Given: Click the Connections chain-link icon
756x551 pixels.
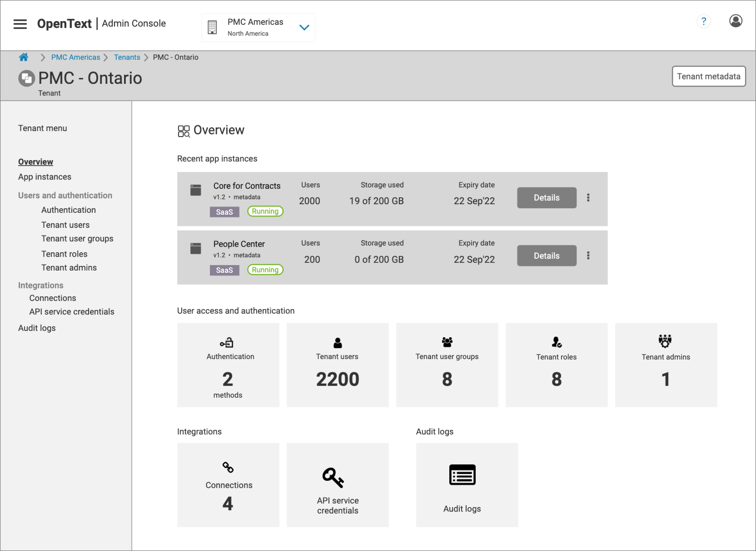Looking at the screenshot, I should click(x=228, y=467).
